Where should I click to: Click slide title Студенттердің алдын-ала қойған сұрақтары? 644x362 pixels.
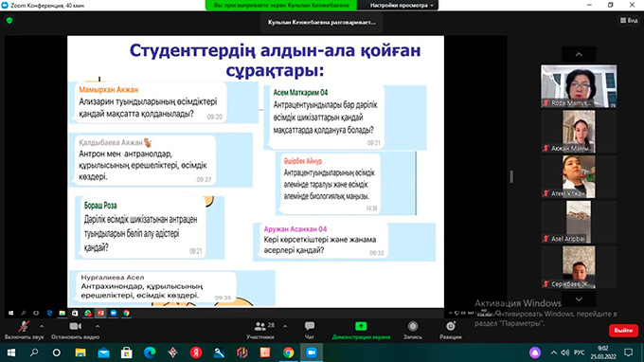pos(275,61)
